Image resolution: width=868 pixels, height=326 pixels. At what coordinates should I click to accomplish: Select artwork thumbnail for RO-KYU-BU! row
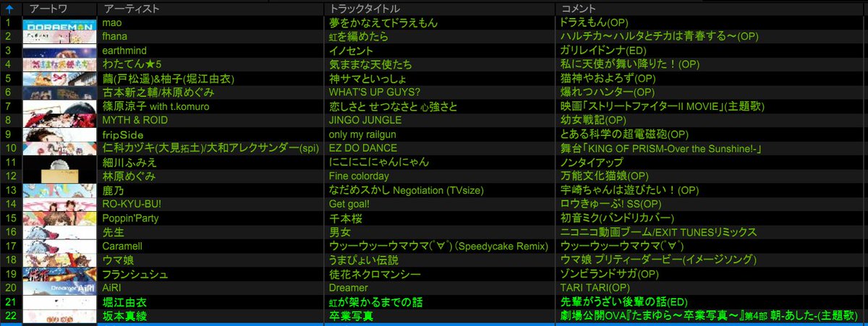point(61,205)
